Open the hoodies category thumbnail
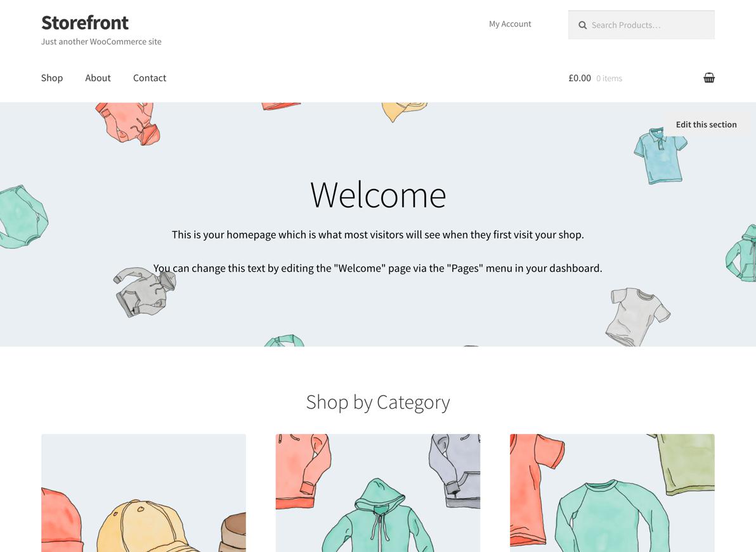This screenshot has width=756, height=552. point(378,492)
